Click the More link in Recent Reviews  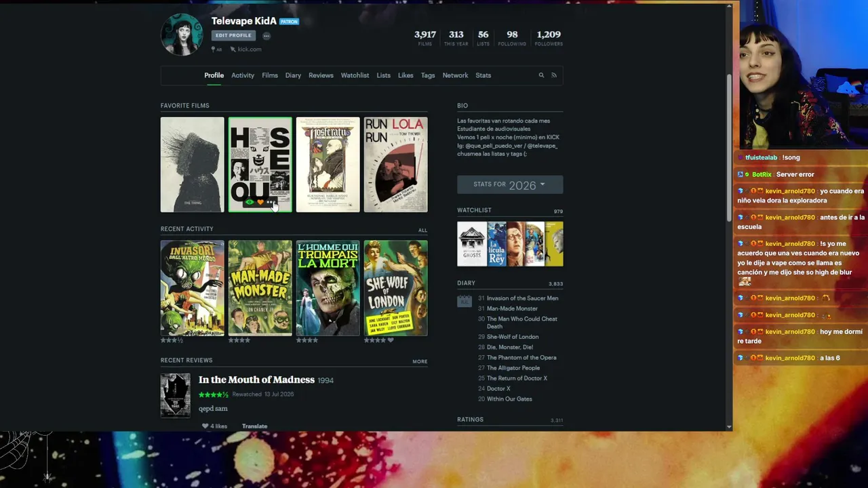point(420,362)
